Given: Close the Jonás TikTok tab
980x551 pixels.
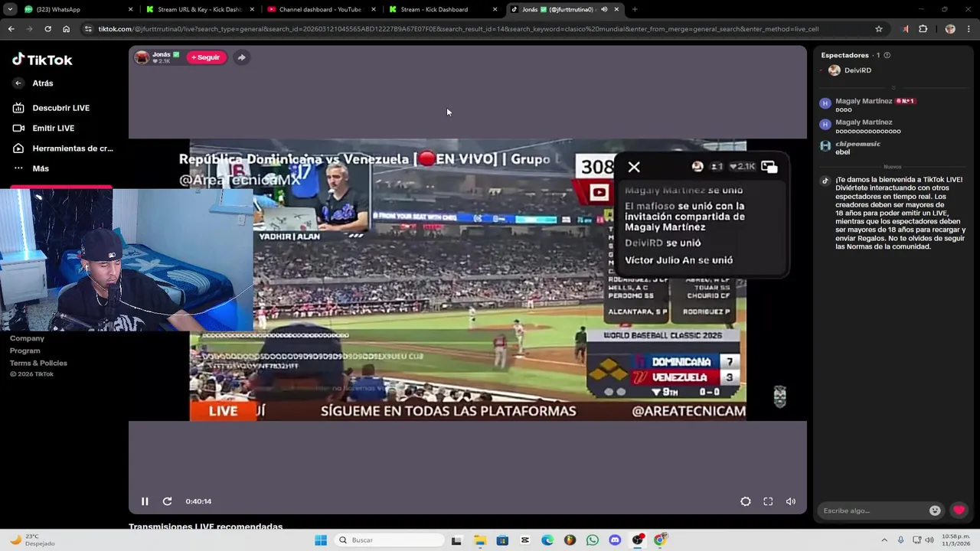Looking at the screenshot, I should 616,9.
